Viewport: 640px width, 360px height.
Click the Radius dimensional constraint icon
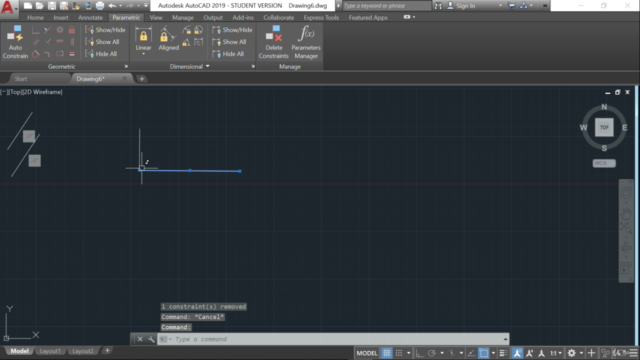(x=187, y=30)
